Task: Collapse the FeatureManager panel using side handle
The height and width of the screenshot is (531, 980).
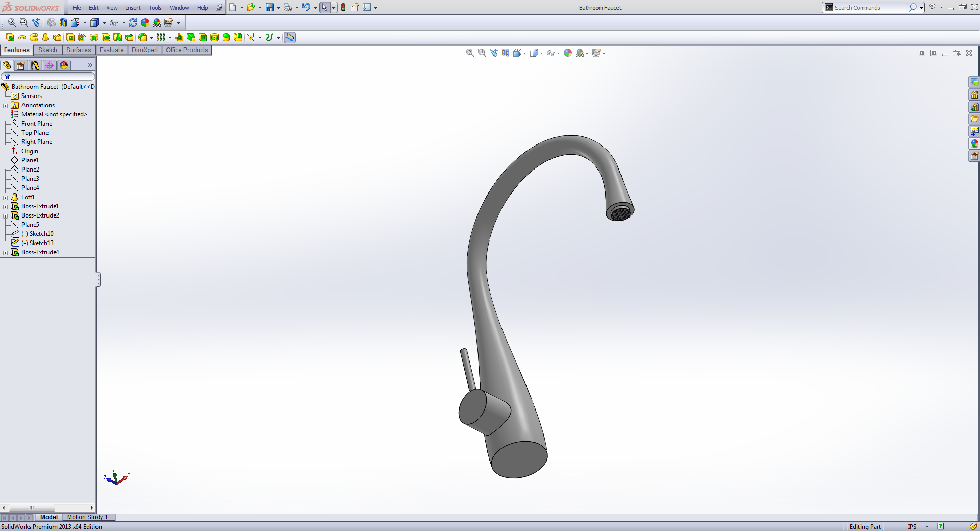Action: point(98,279)
